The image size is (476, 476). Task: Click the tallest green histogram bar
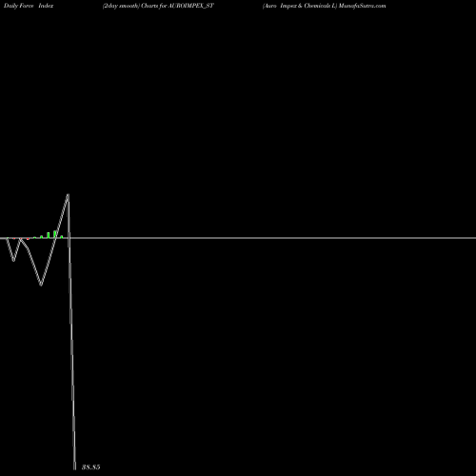click(55, 234)
